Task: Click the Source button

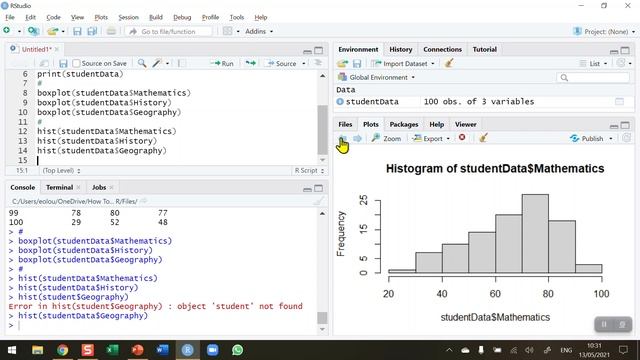Action: [x=282, y=63]
